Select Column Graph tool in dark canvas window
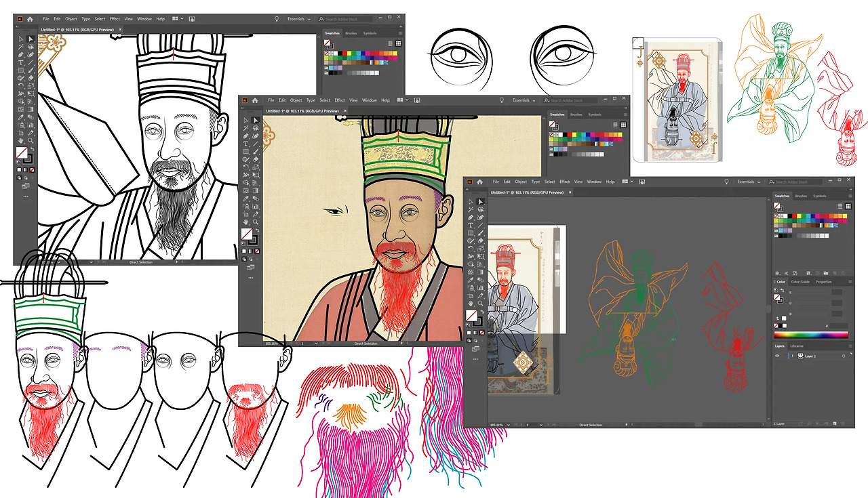The image size is (868, 498). tap(481, 288)
